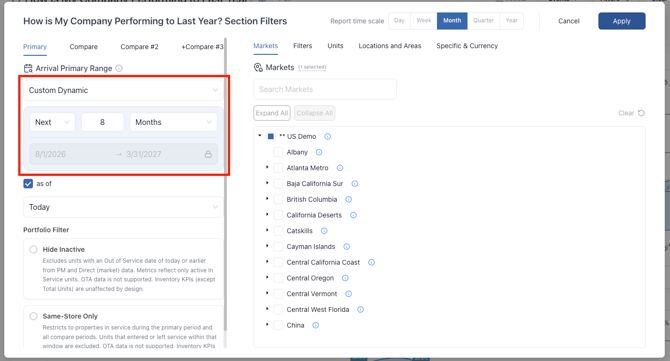Click Expand All button

point(272,113)
